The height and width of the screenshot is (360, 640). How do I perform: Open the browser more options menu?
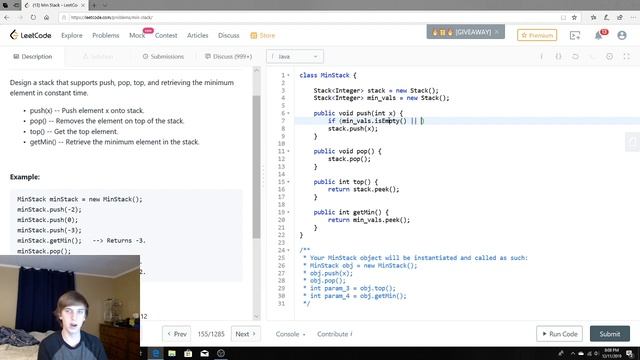click(x=633, y=18)
